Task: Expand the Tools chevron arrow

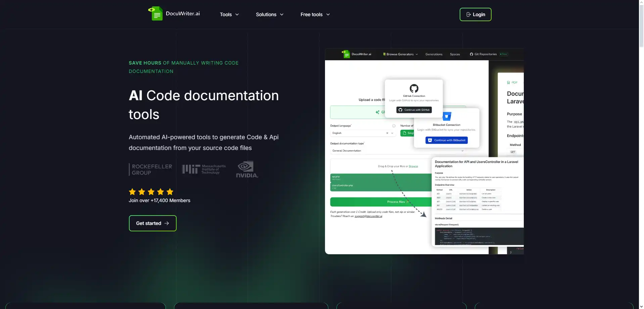Action: click(x=237, y=14)
